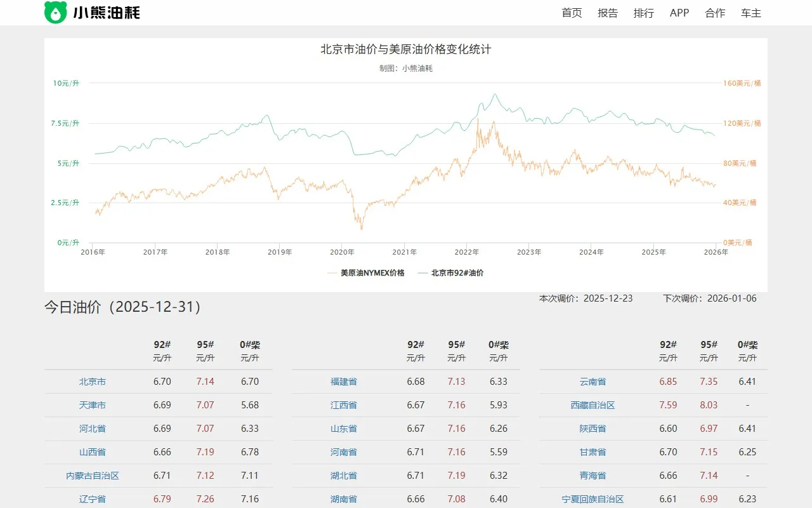
Task: Click the 辽宁省 link
Action: tap(92, 499)
